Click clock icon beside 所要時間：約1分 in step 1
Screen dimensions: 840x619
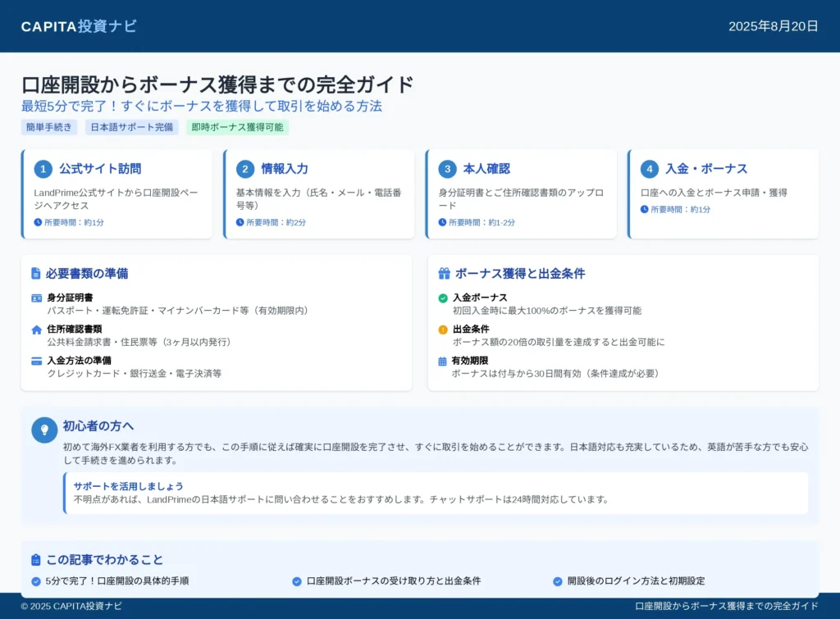pyautogui.click(x=38, y=222)
